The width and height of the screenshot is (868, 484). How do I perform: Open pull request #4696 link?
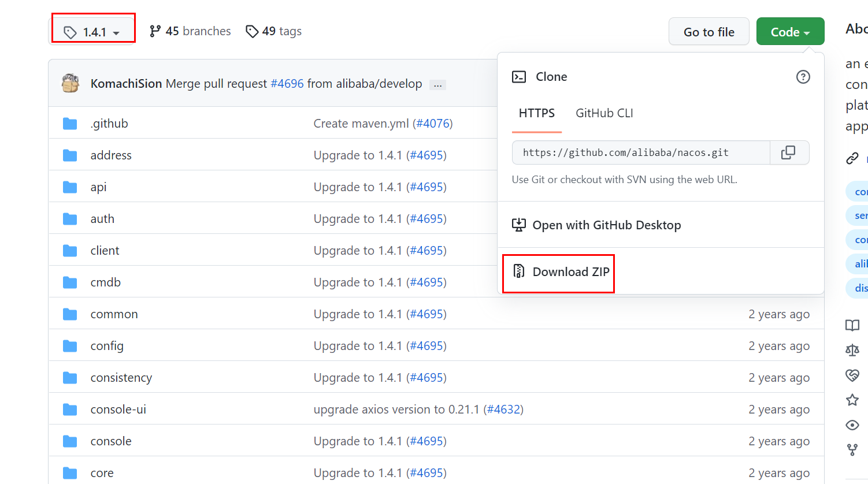(287, 84)
